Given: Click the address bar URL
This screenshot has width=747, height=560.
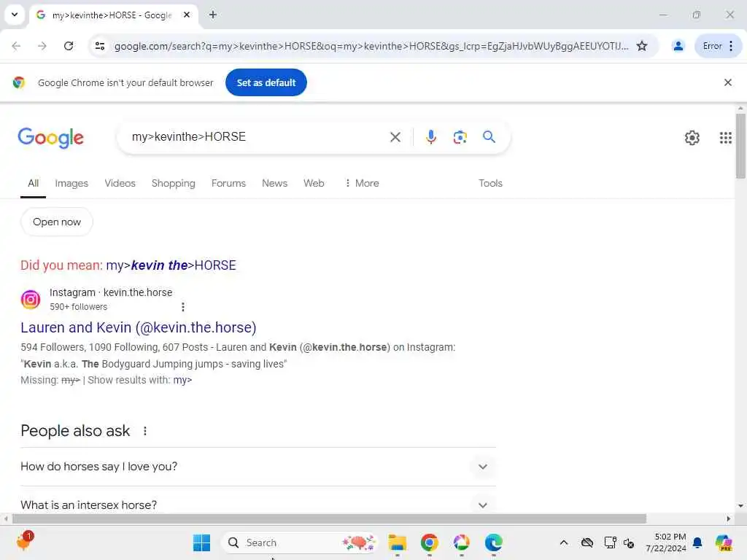Looking at the screenshot, I should tap(371, 46).
